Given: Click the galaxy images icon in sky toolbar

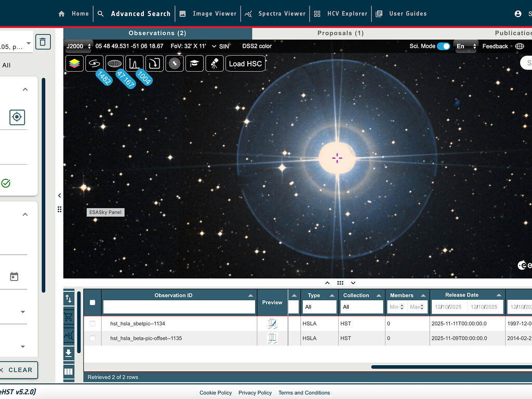Looking at the screenshot, I should [x=95, y=64].
